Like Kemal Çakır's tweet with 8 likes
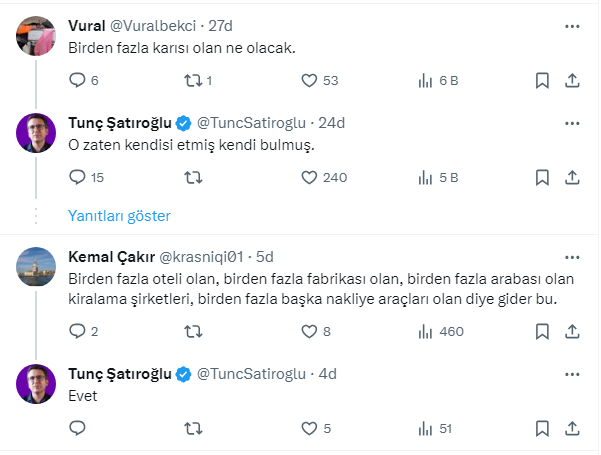 point(310,331)
